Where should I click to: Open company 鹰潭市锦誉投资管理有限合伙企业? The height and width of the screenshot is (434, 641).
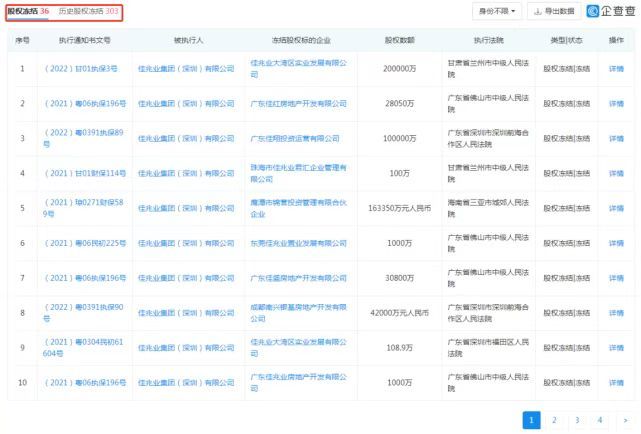pos(298,208)
